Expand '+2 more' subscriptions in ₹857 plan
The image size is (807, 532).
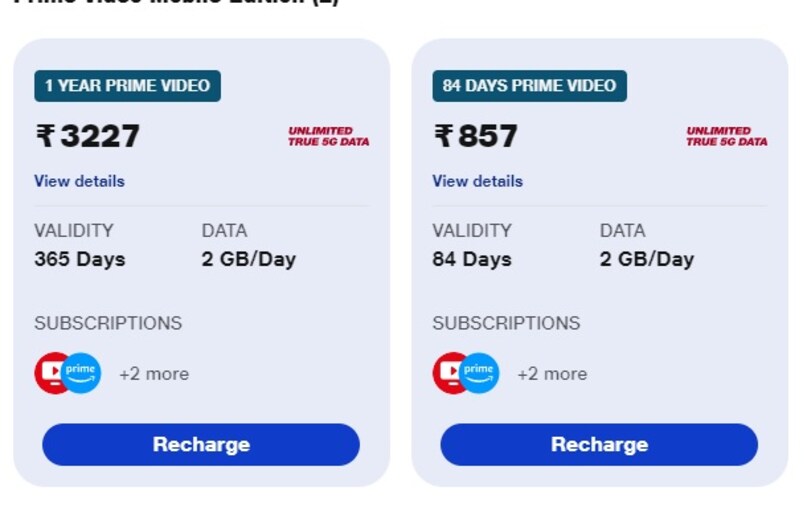pyautogui.click(x=552, y=374)
